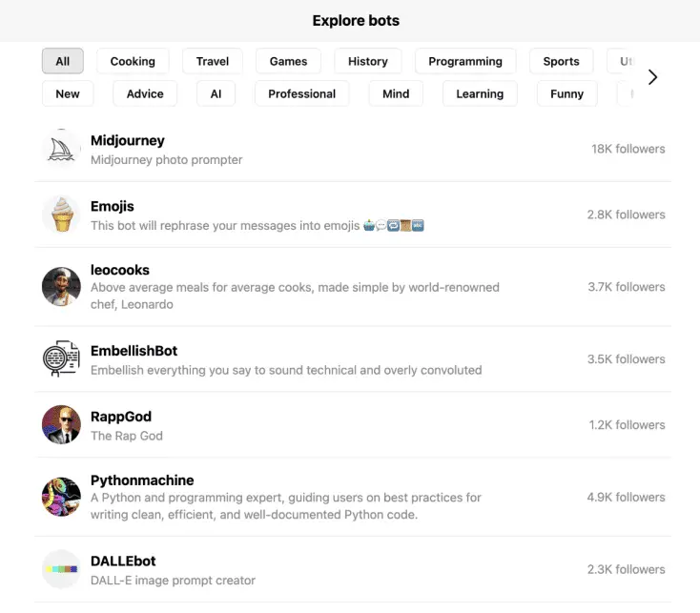
Task: Click the 18K followers label for Midjourney
Action: pos(628,149)
